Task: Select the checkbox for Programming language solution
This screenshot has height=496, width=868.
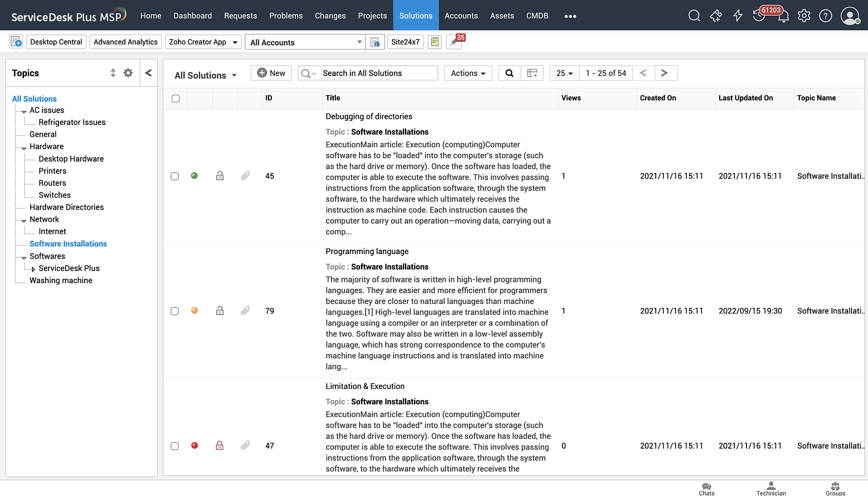Action: pos(175,311)
